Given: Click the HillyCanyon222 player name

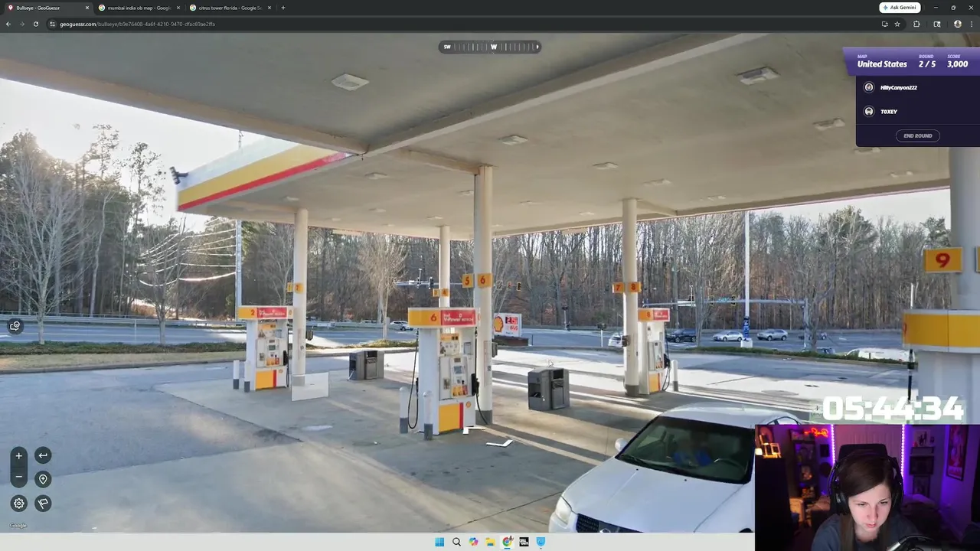Looking at the screenshot, I should click(898, 88).
